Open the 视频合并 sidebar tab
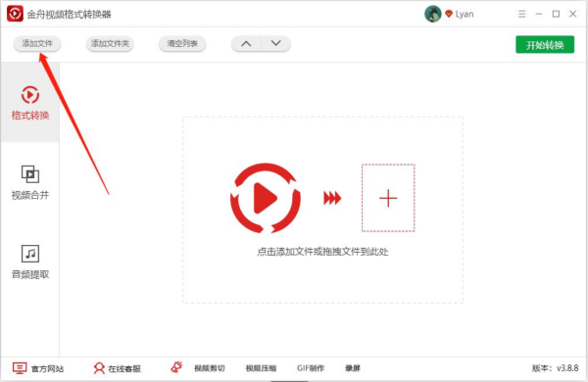This screenshot has width=588, height=382. [x=30, y=182]
